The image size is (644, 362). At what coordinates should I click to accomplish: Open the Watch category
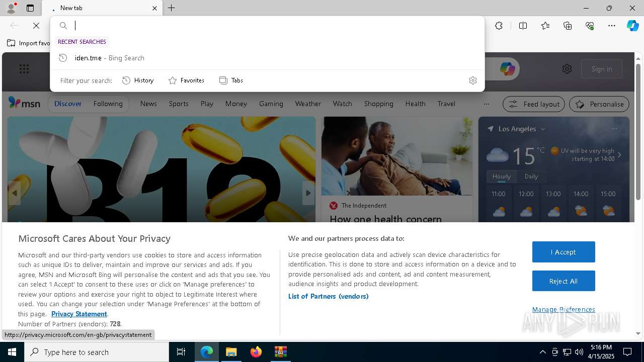(342, 104)
